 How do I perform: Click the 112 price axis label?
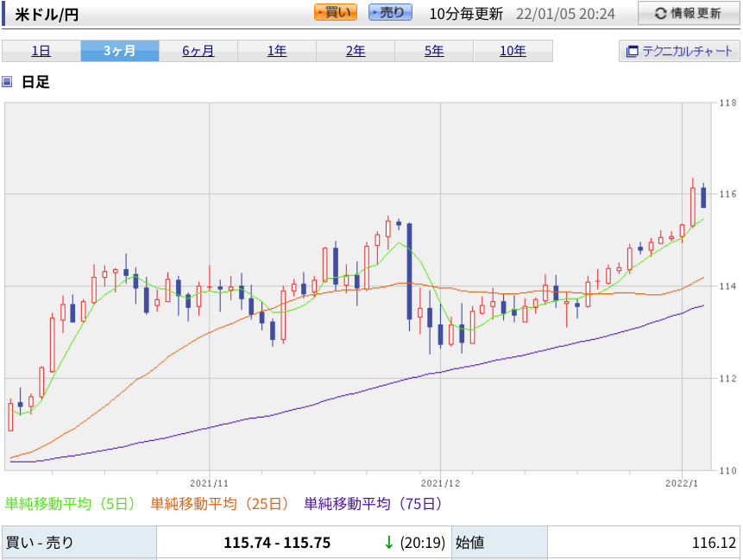point(727,378)
